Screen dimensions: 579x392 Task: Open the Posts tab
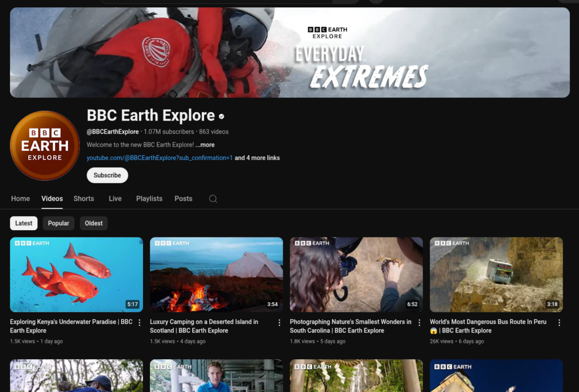184,199
